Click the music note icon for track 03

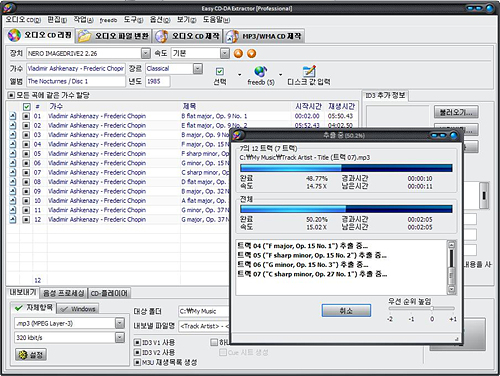pyautogui.click(x=13, y=135)
